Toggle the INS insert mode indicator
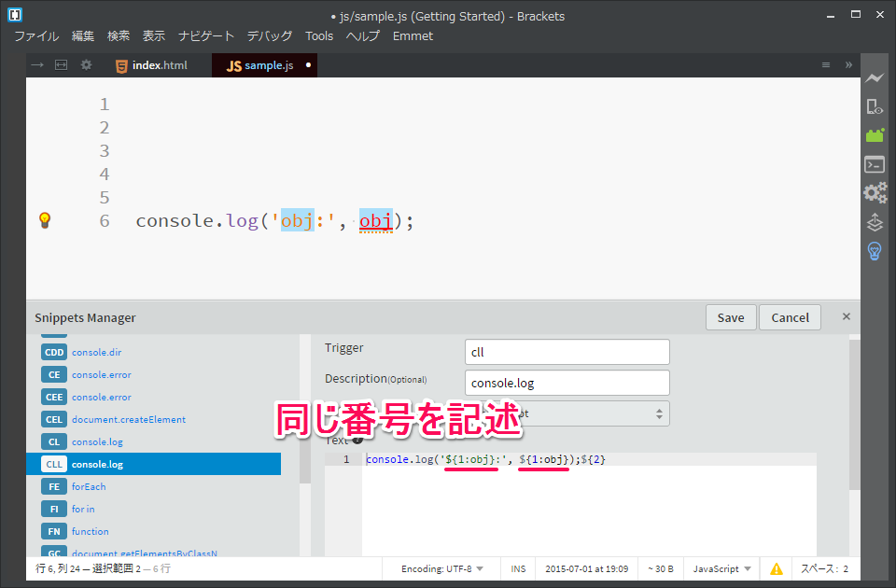896x588 pixels. tap(518, 568)
